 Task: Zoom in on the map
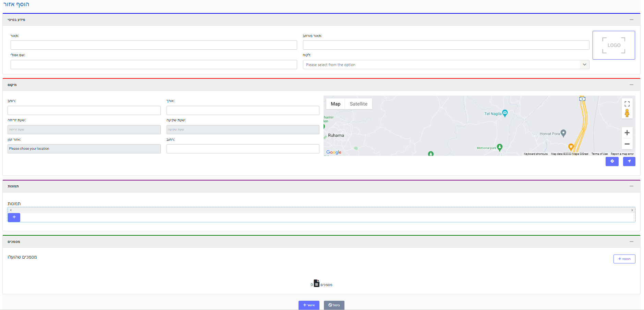[627, 133]
